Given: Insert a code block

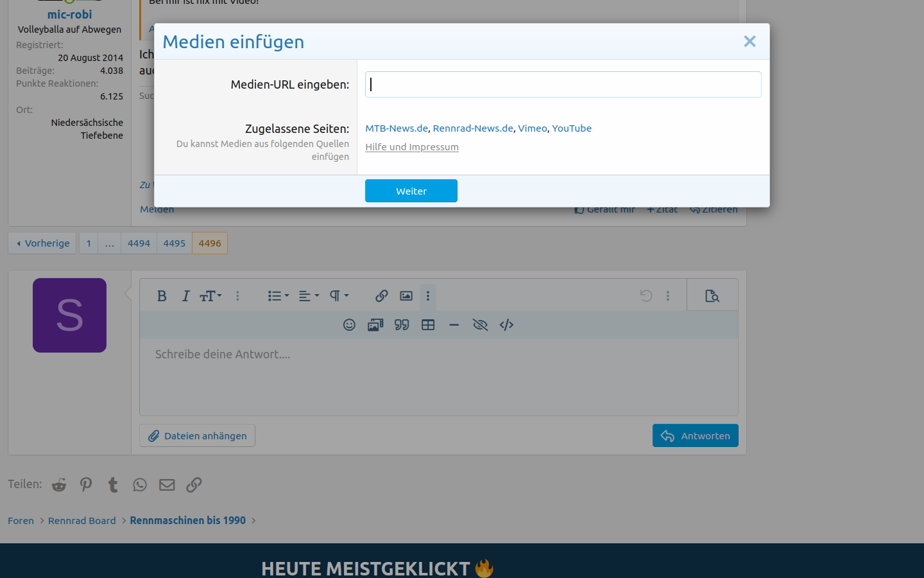Looking at the screenshot, I should [x=506, y=325].
